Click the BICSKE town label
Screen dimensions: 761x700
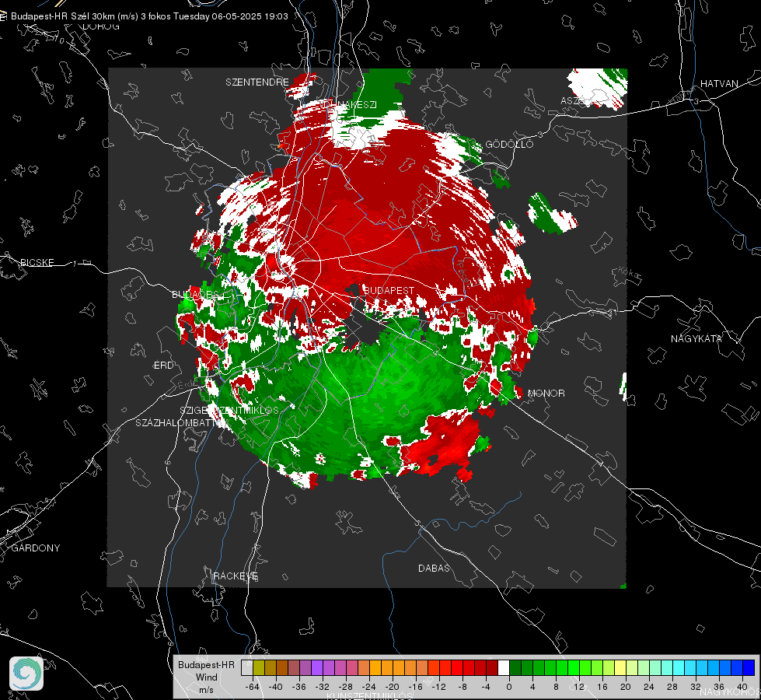pos(37,263)
